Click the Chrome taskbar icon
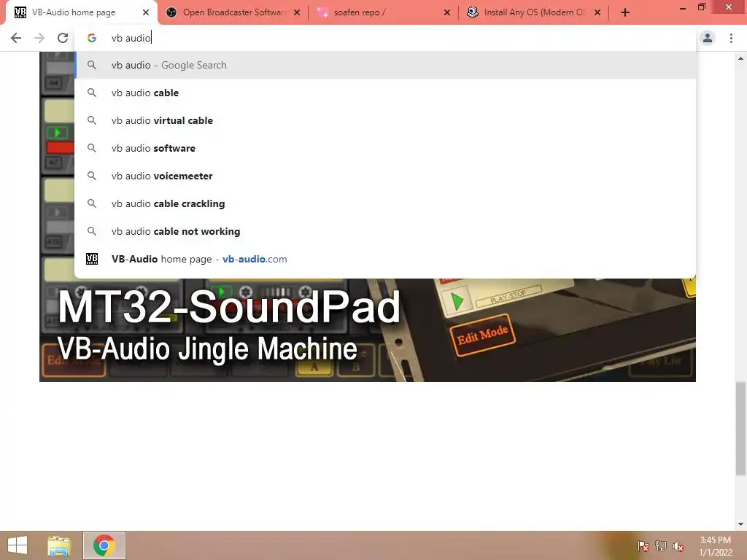747x560 pixels. [x=104, y=545]
